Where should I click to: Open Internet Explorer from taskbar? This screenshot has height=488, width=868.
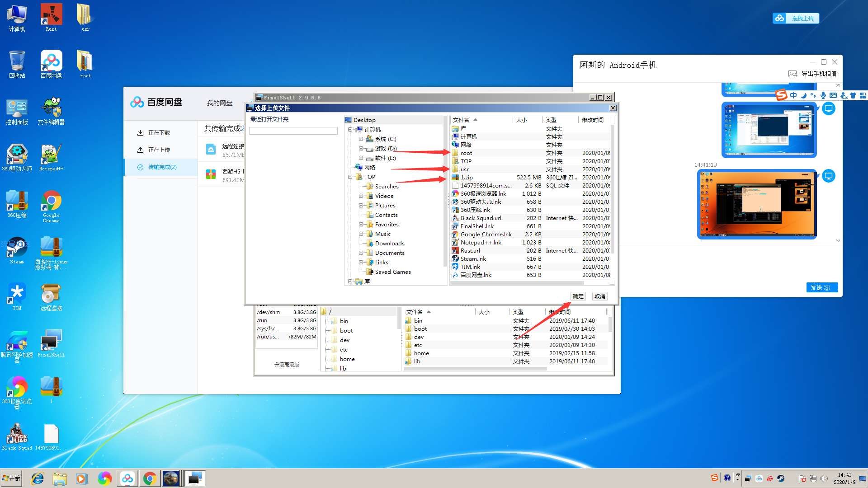point(38,478)
